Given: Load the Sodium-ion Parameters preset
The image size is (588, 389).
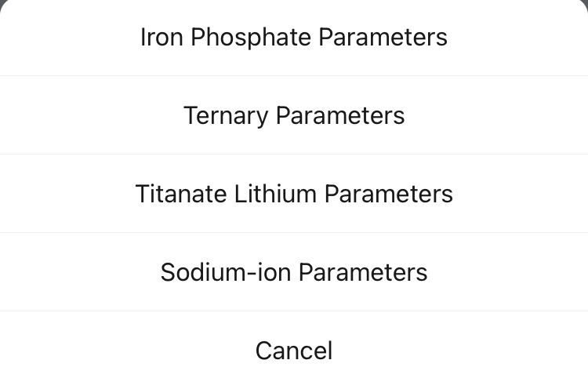Looking at the screenshot, I should pos(294,272).
